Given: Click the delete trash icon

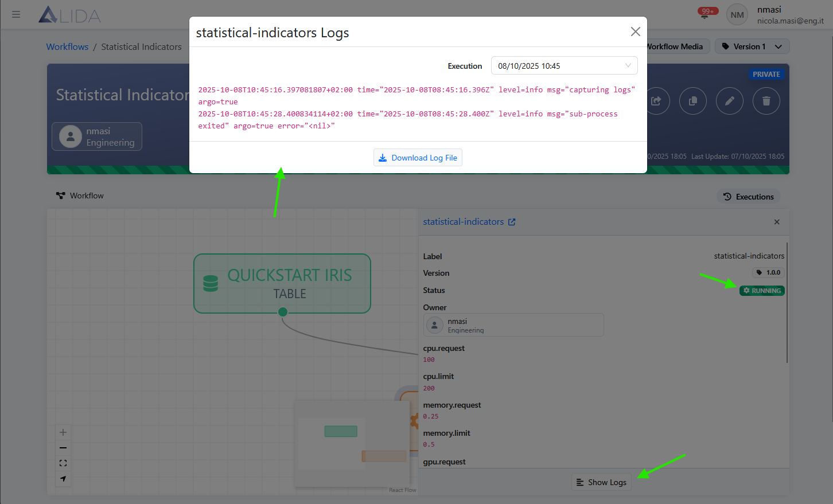Looking at the screenshot, I should pos(766,101).
